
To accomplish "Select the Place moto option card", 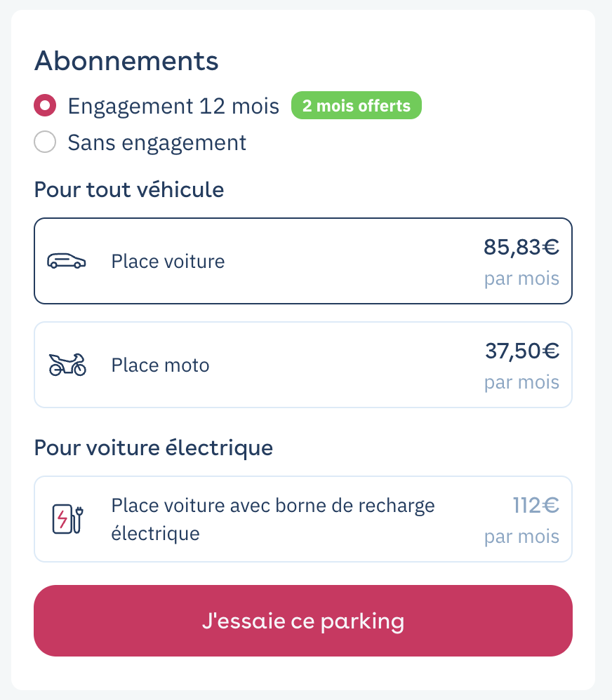I will [x=303, y=365].
